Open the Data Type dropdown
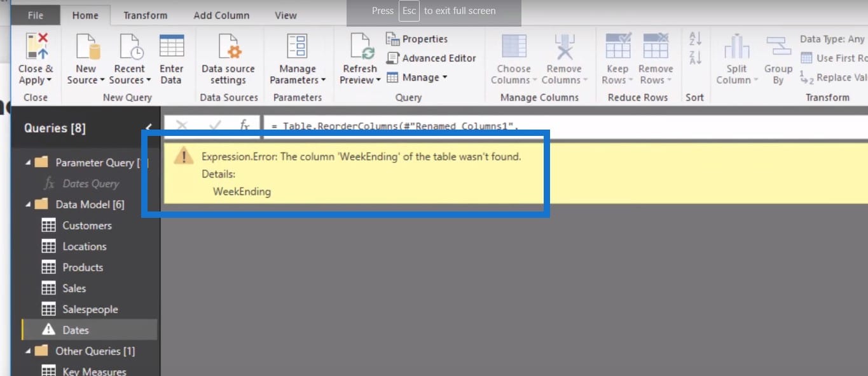The image size is (868, 376). [x=833, y=39]
